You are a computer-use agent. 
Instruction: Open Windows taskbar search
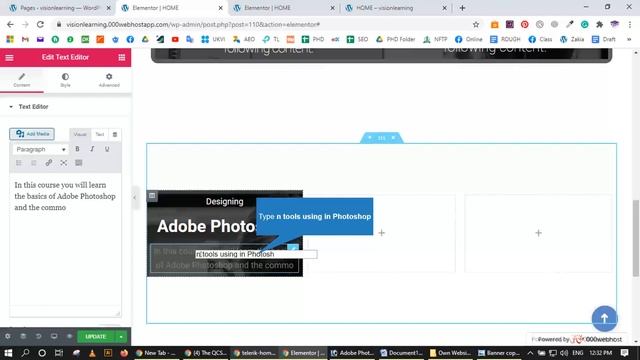[25, 353]
